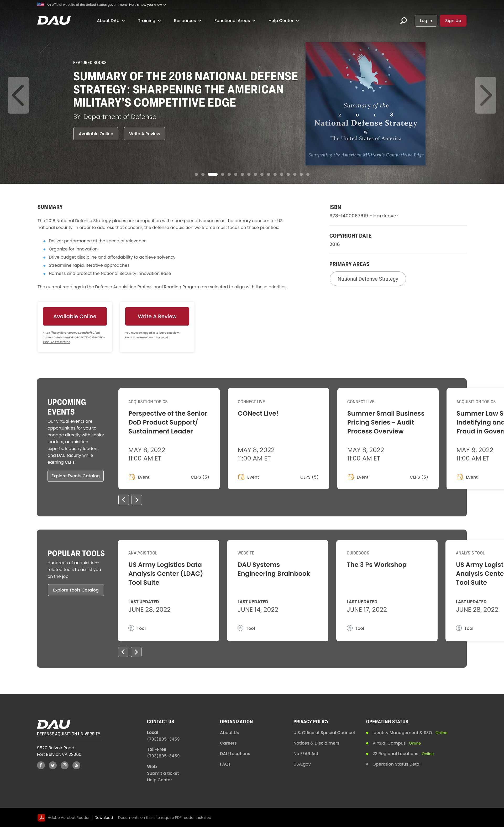Click Explore Events Catalog button
This screenshot has height=827, width=504.
pyautogui.click(x=76, y=476)
